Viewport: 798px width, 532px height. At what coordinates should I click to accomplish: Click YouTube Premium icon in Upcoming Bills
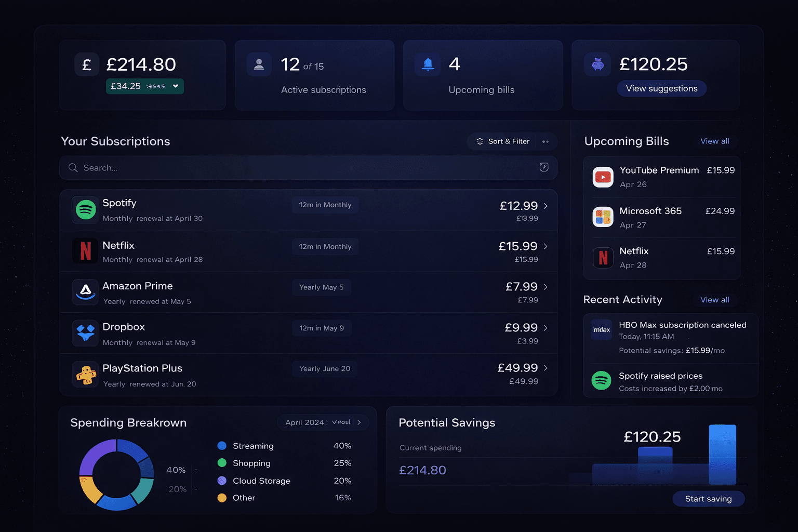603,177
